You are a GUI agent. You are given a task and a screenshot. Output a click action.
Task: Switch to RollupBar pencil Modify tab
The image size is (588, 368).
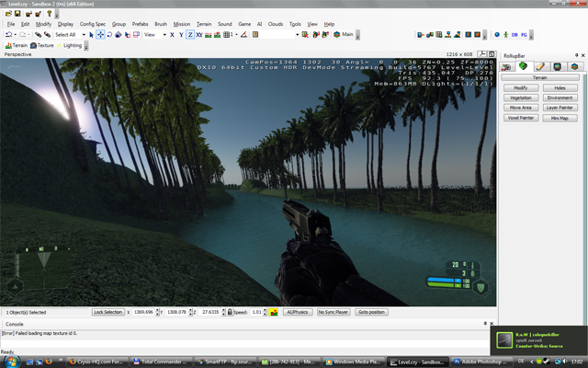(540, 67)
